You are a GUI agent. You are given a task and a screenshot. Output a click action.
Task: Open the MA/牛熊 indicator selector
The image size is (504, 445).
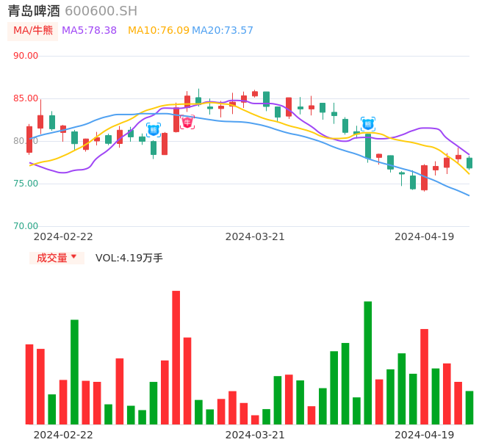tap(33, 31)
